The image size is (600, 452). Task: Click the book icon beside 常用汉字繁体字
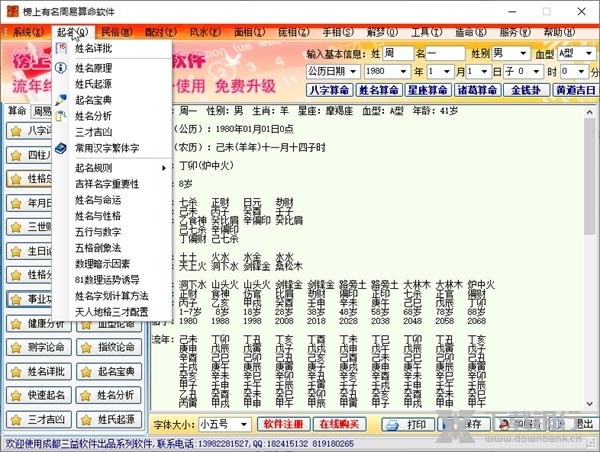click(x=61, y=148)
